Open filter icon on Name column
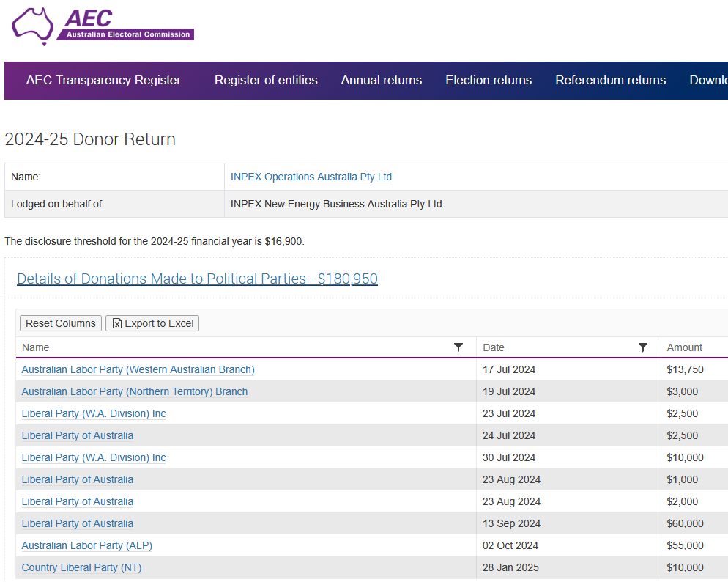This screenshot has width=728, height=582. tap(458, 347)
